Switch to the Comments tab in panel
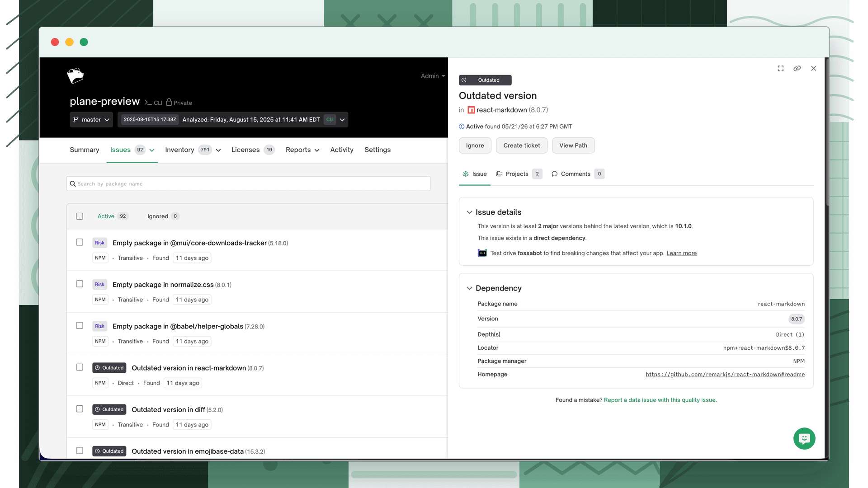This screenshot has height=488, width=868. pos(577,174)
